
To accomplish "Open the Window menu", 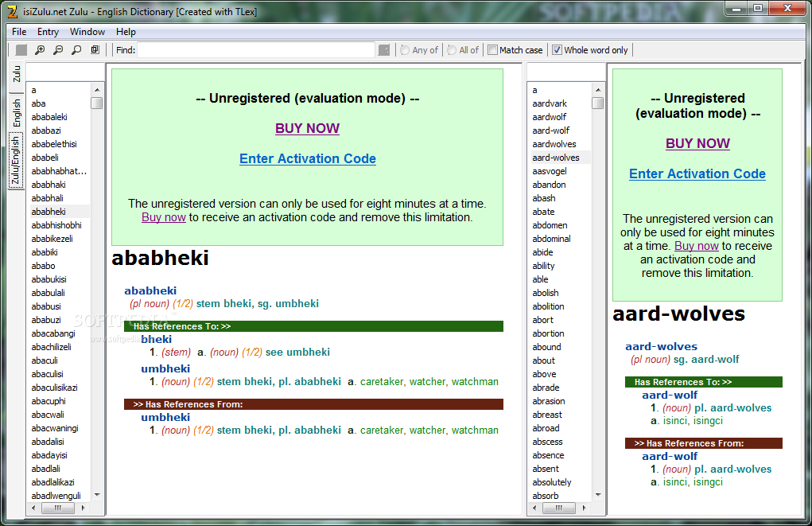I will click(87, 32).
